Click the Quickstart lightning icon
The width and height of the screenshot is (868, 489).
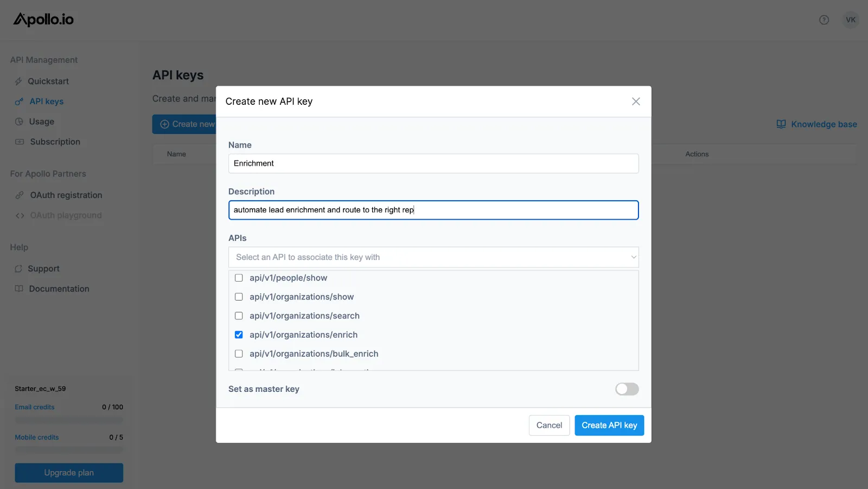(x=18, y=81)
